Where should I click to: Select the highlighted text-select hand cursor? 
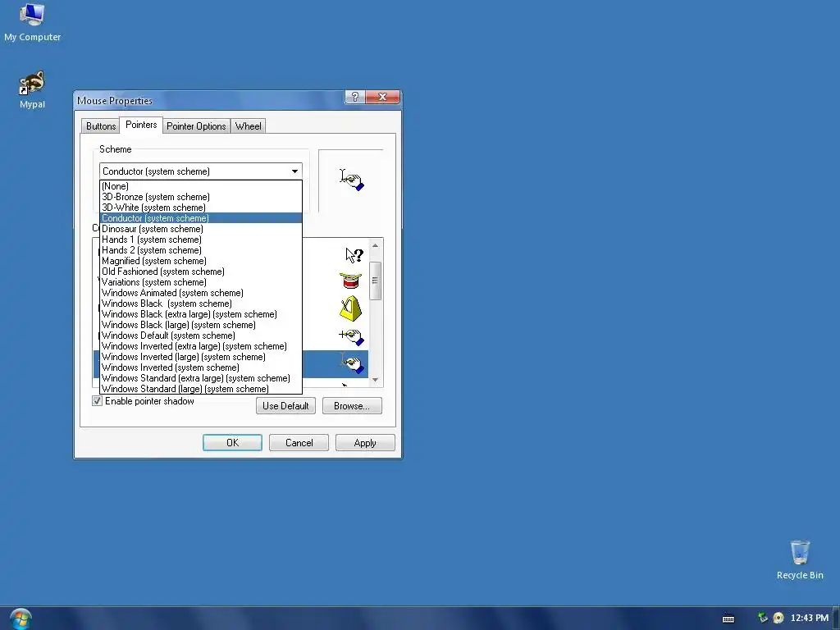pyautogui.click(x=353, y=363)
